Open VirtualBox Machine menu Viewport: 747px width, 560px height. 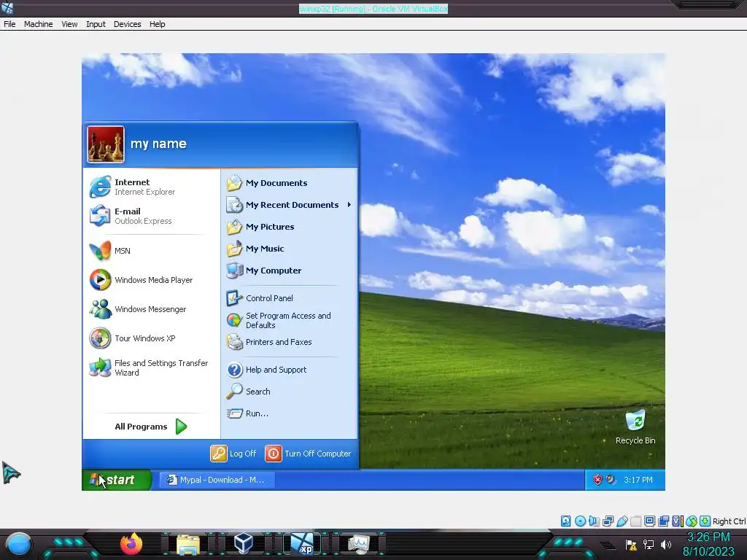pos(38,24)
